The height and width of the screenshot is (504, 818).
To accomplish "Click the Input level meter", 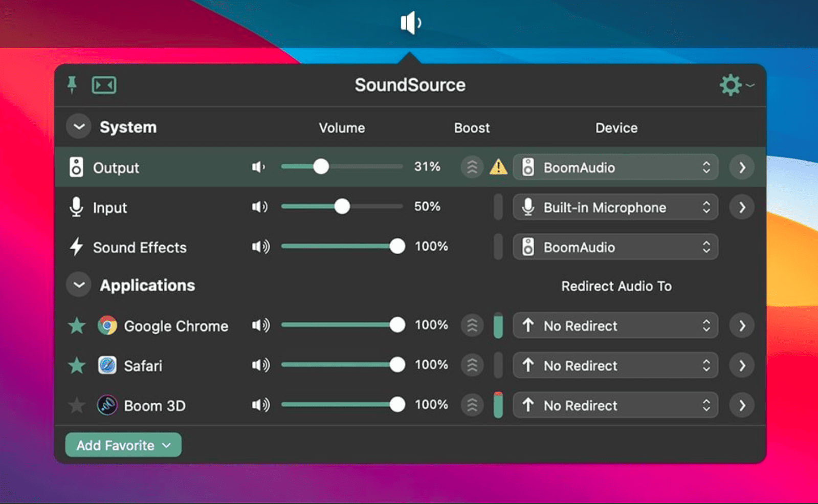I will pyautogui.click(x=498, y=207).
